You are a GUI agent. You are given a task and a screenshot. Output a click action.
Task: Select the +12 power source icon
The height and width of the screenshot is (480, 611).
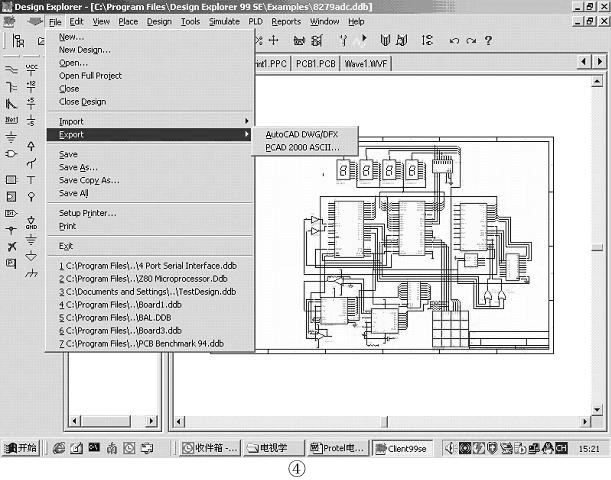point(31,86)
